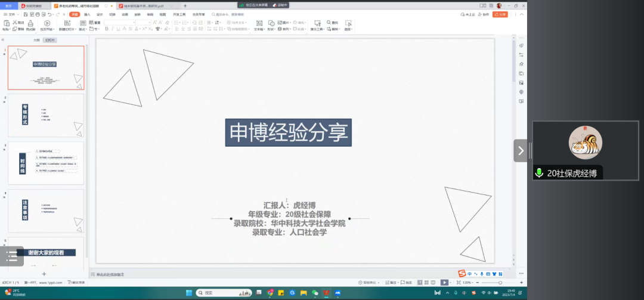The image size is (644, 300).
Task: Click the Format Painter icon
Action: (31, 24)
